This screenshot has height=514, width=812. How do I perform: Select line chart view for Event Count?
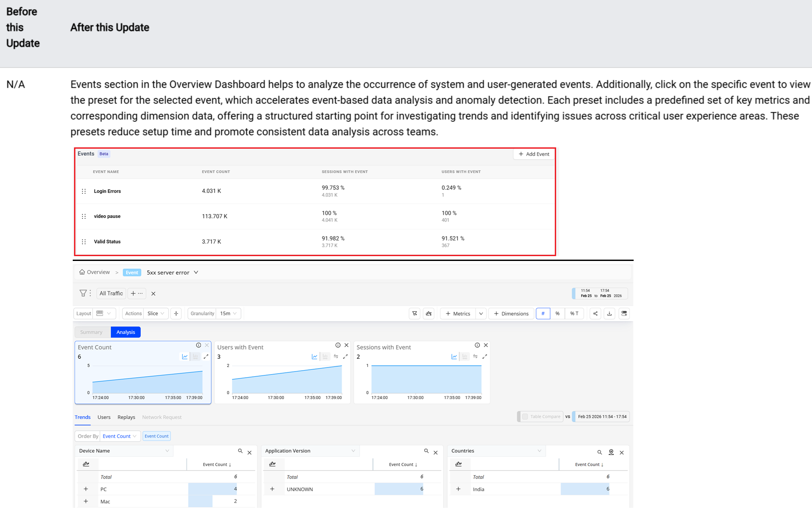point(185,357)
